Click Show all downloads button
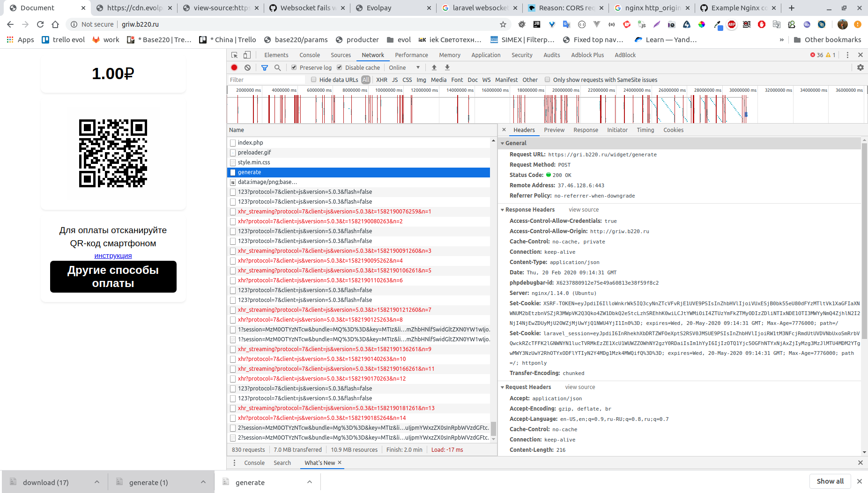The height and width of the screenshot is (493, 868). point(830,481)
